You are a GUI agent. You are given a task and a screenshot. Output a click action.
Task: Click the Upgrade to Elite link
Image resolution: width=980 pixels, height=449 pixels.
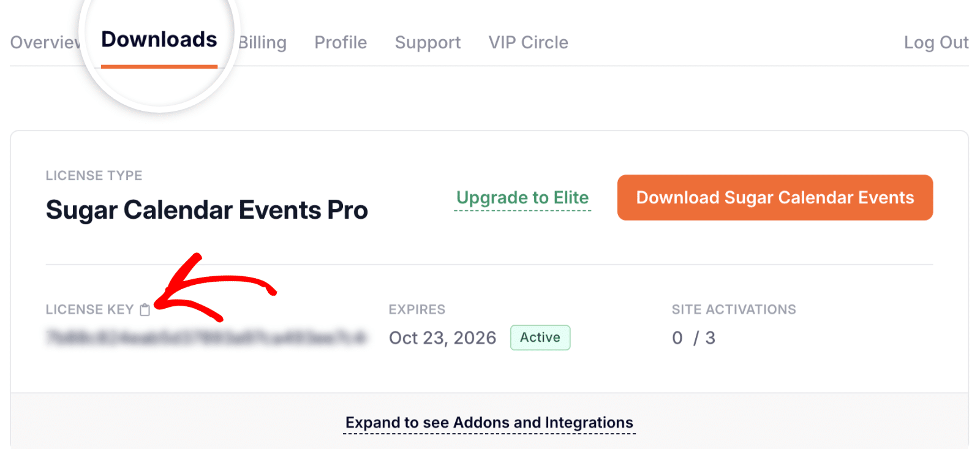(x=522, y=197)
